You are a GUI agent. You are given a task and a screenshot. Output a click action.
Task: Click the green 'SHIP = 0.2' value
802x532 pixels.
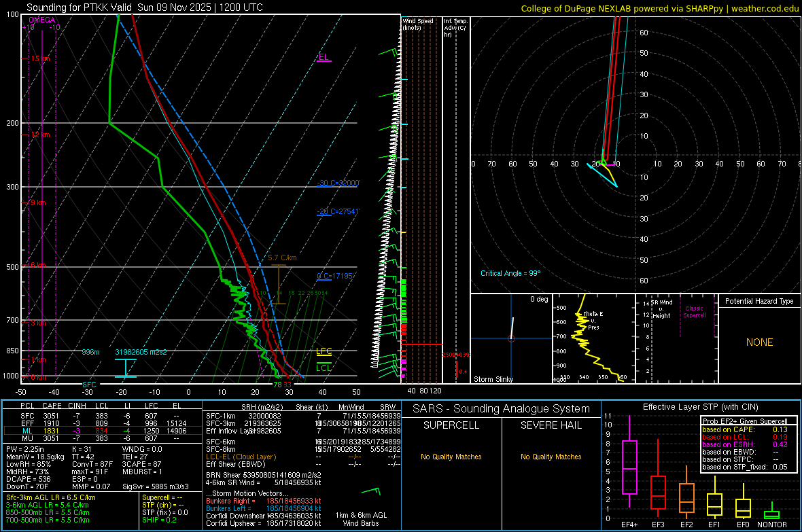point(159,520)
